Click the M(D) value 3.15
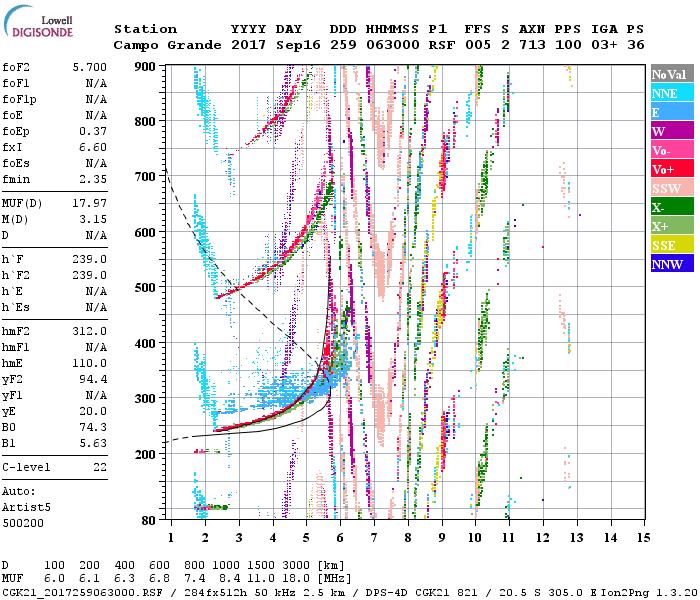This screenshot has height=600, width=700. [x=93, y=220]
